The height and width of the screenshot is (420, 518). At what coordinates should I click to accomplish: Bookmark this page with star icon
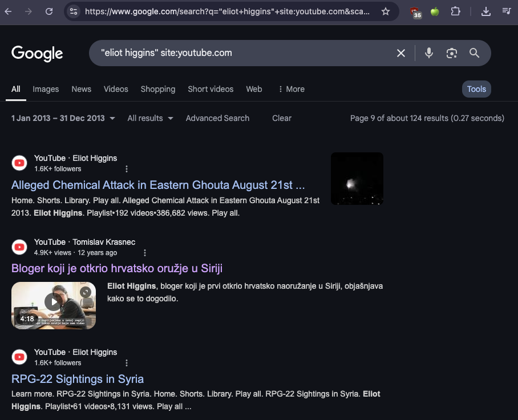coord(386,11)
